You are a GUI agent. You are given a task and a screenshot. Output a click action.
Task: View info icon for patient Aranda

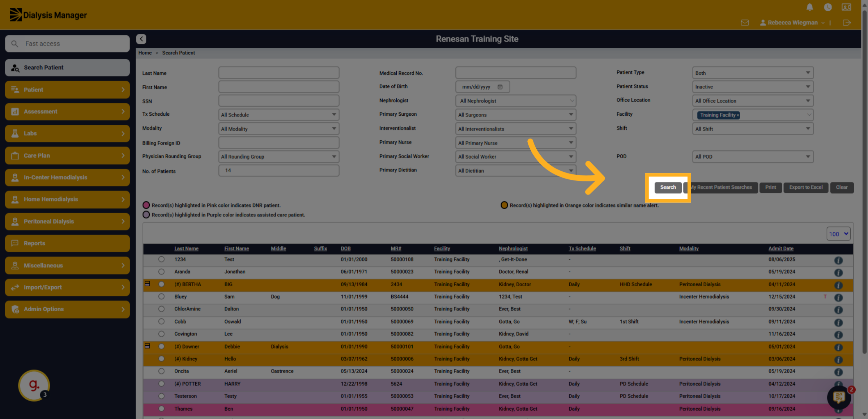tap(838, 273)
